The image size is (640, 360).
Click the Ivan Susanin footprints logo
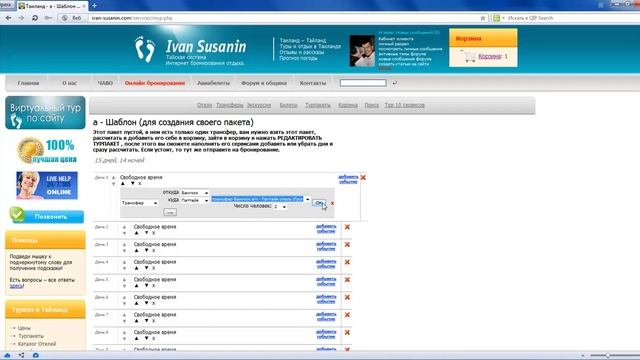(145, 49)
